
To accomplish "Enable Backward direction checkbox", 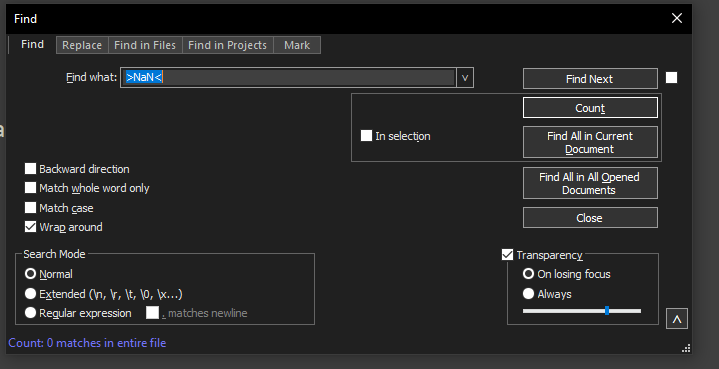I will coord(30,169).
